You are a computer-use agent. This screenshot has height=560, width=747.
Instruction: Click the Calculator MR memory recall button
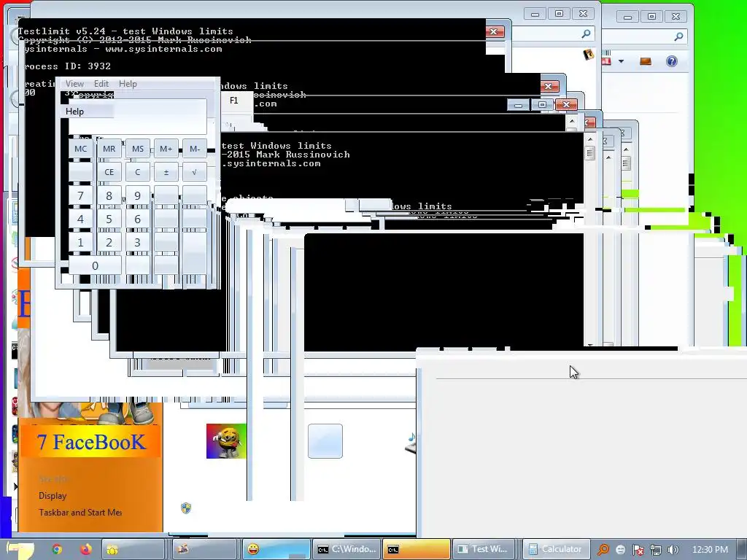(109, 149)
